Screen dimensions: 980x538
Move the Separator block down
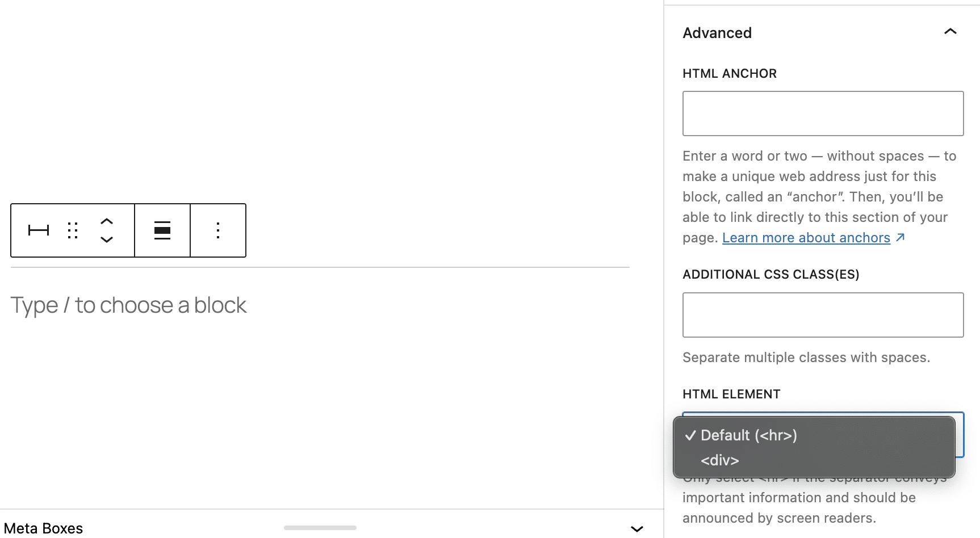point(107,240)
